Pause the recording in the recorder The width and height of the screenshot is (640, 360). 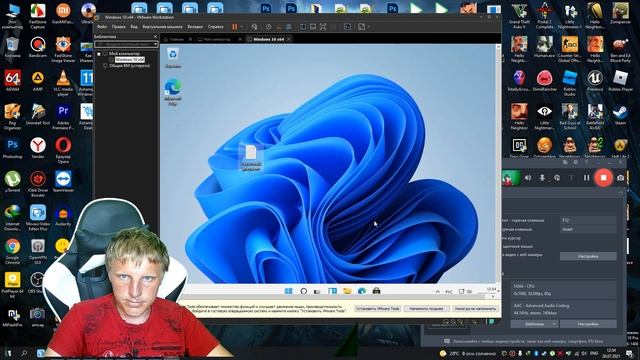coord(587,178)
